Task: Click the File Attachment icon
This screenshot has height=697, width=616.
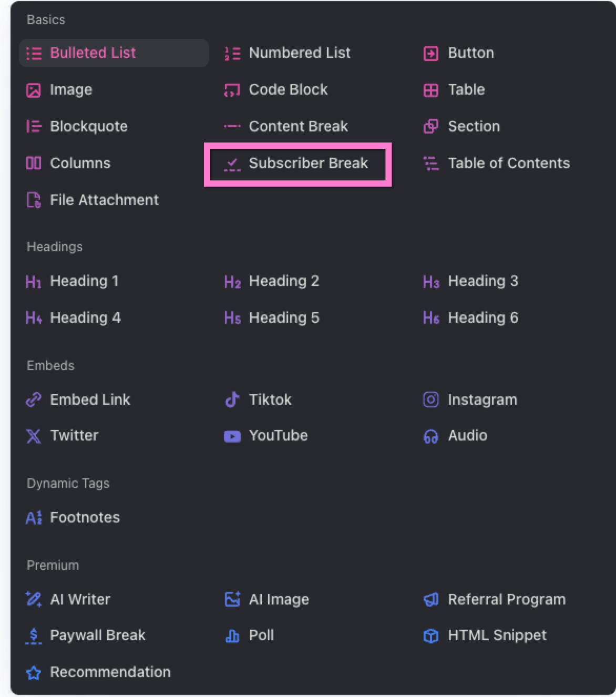Action: tap(34, 200)
